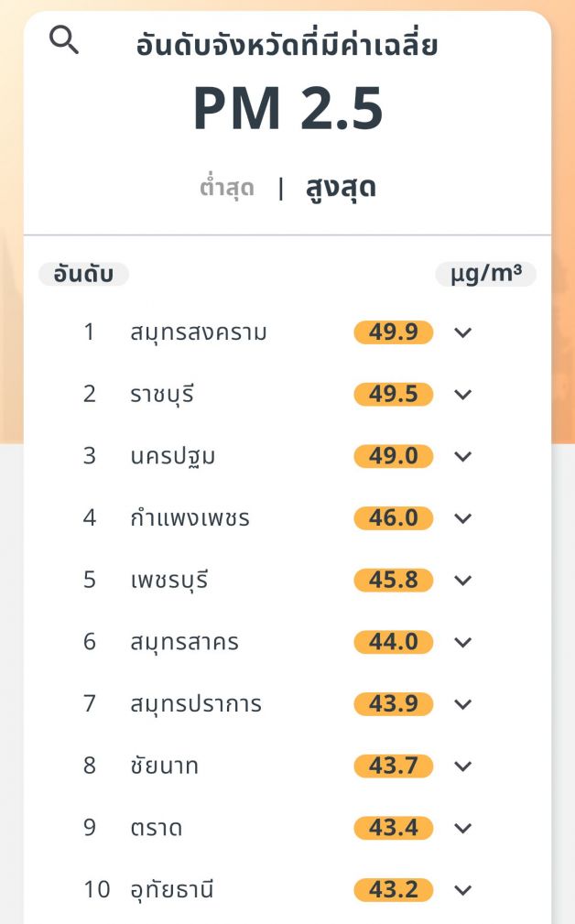Image resolution: width=575 pixels, height=924 pixels.
Task: Expand the อุทัยธานี row chevron
Action: pyautogui.click(x=462, y=889)
